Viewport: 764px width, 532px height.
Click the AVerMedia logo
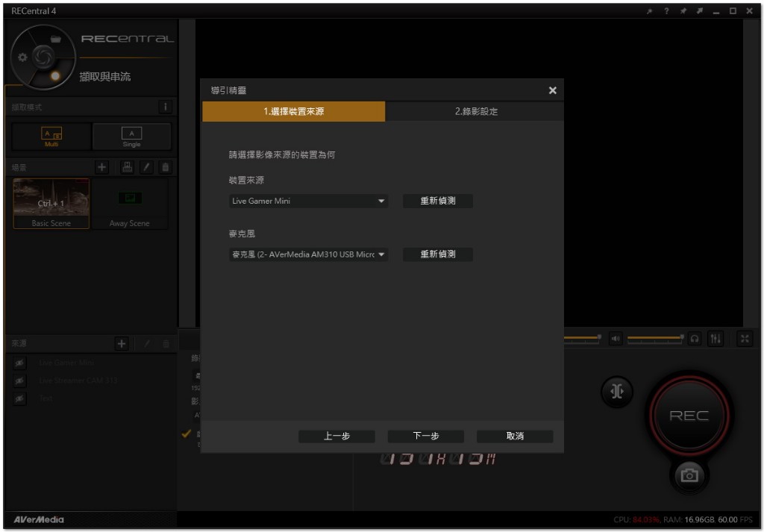tap(39, 519)
